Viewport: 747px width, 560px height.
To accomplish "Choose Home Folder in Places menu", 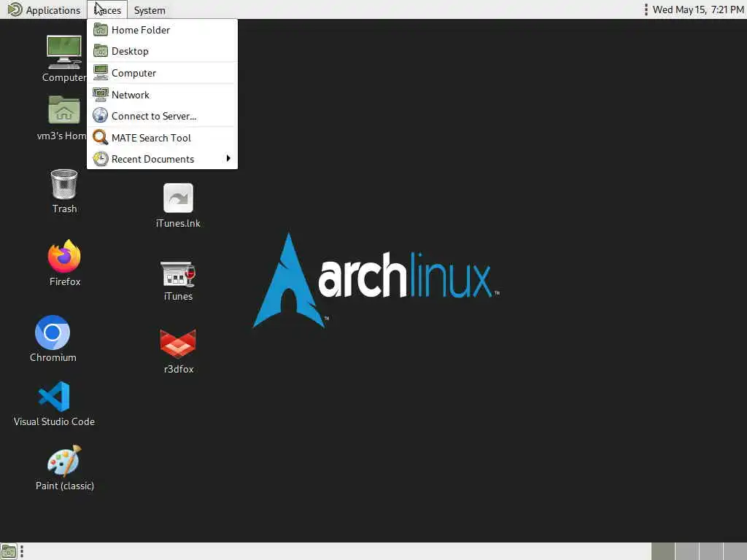I will 163,30.
